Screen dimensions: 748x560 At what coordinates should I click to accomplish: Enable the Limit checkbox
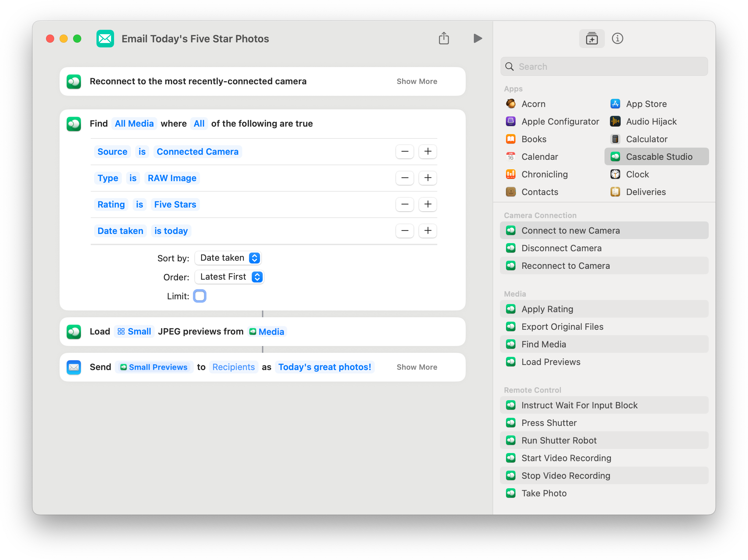pyautogui.click(x=200, y=296)
